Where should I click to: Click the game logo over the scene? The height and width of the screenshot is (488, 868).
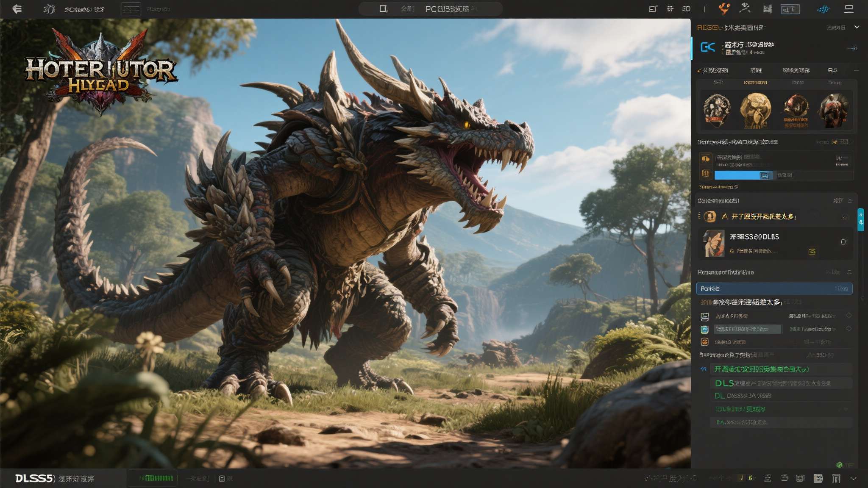(x=101, y=72)
